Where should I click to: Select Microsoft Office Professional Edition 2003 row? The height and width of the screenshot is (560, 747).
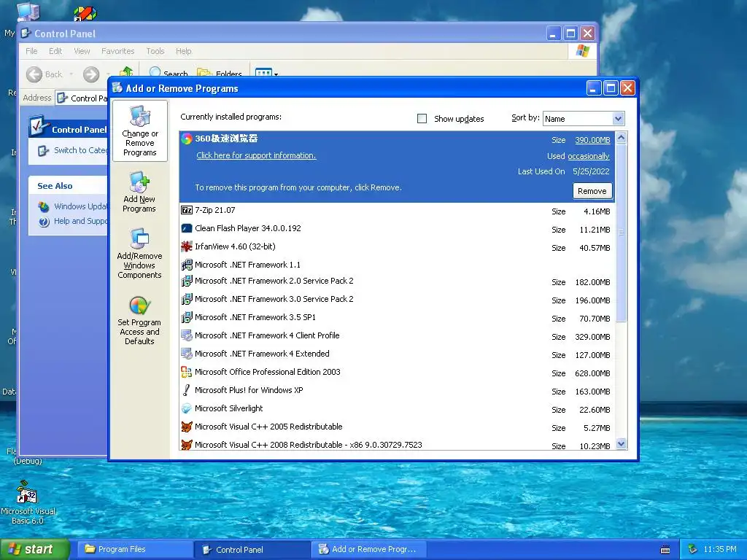point(396,373)
